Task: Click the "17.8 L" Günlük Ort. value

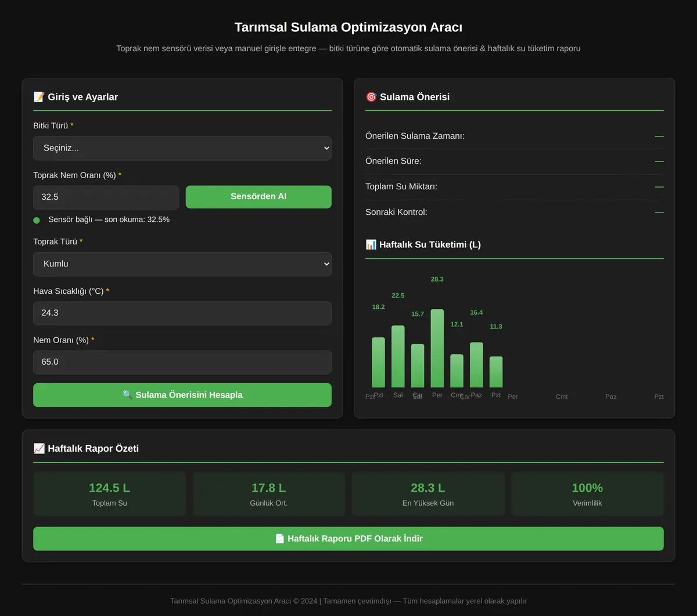Action: tap(269, 488)
